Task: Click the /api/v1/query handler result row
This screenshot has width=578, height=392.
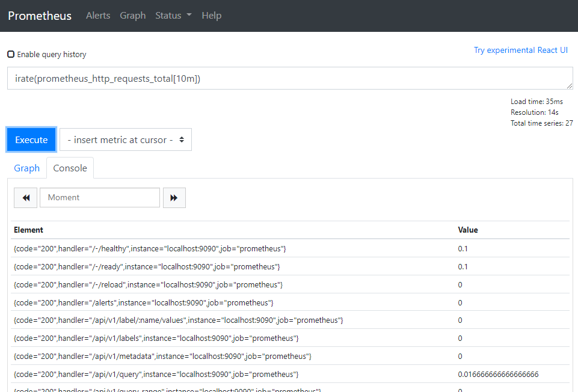Action: pyautogui.click(x=156, y=374)
